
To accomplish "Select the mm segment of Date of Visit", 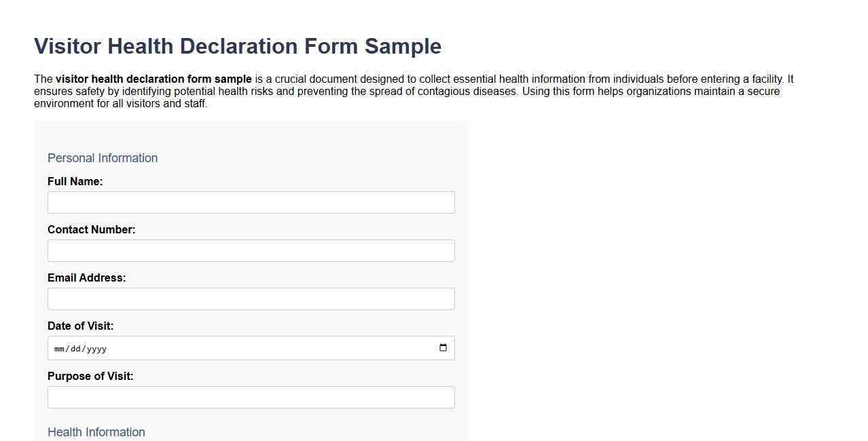I will pos(60,348).
